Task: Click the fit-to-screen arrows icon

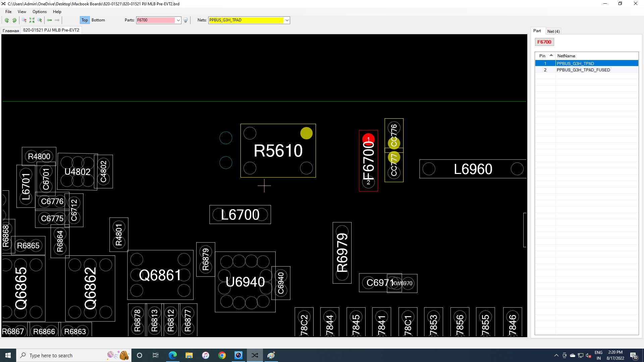Action: [32, 20]
